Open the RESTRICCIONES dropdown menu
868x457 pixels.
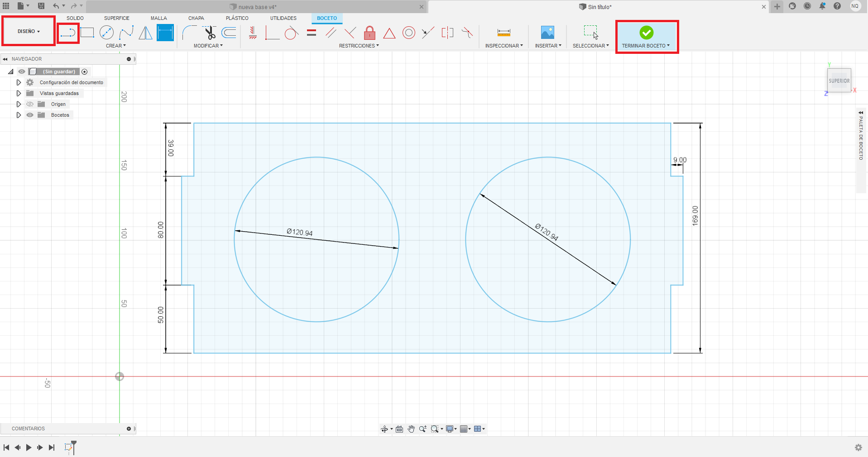tap(359, 46)
